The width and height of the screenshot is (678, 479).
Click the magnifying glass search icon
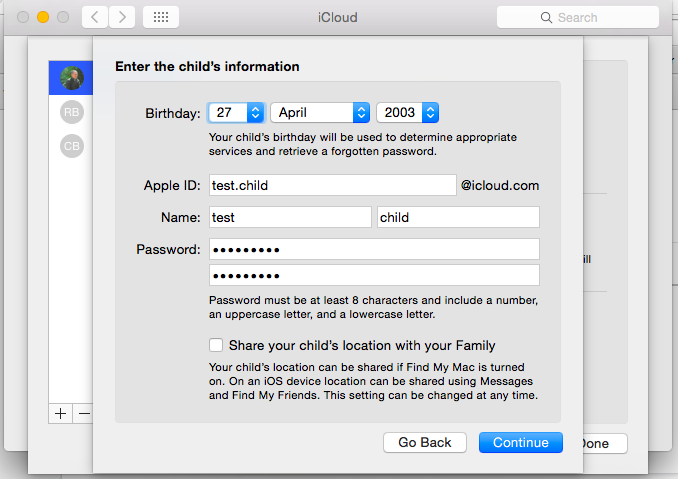coord(546,18)
